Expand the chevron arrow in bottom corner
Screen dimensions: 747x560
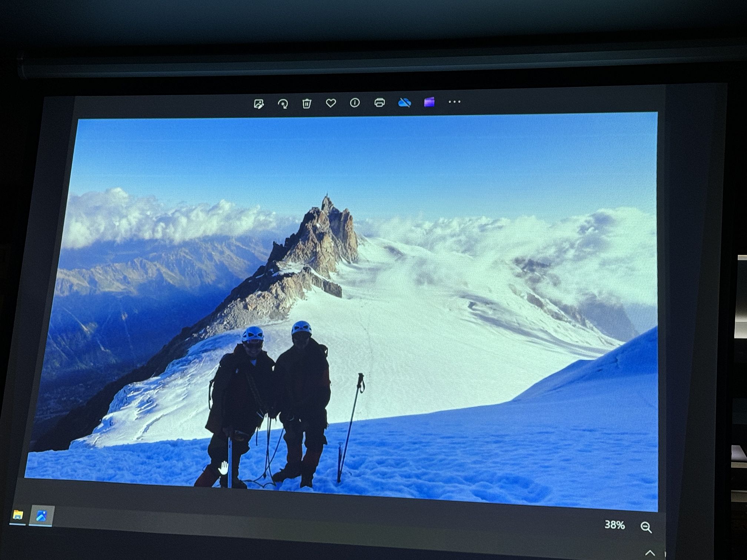click(x=650, y=553)
